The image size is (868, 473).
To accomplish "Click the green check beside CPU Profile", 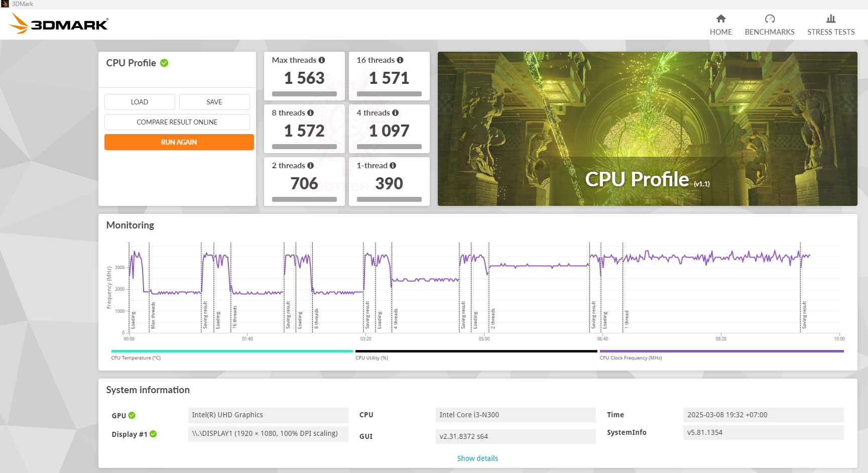I will click(164, 63).
